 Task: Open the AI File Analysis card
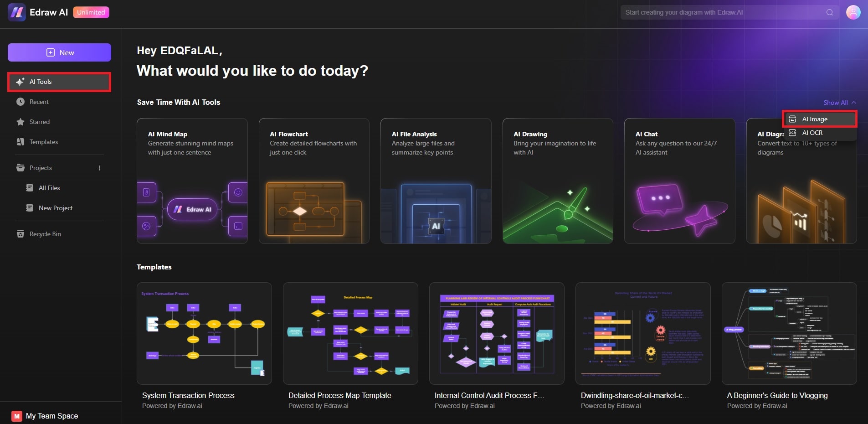[x=436, y=181]
